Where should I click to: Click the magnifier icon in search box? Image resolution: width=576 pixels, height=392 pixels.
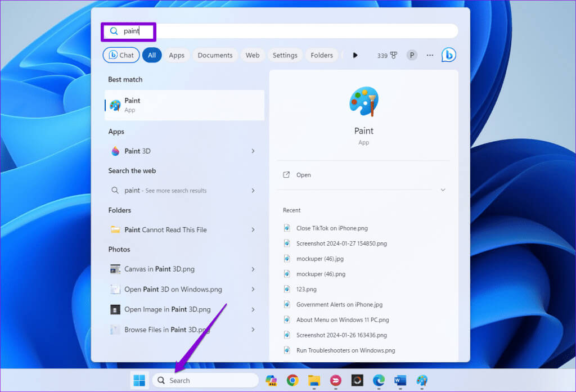click(114, 31)
